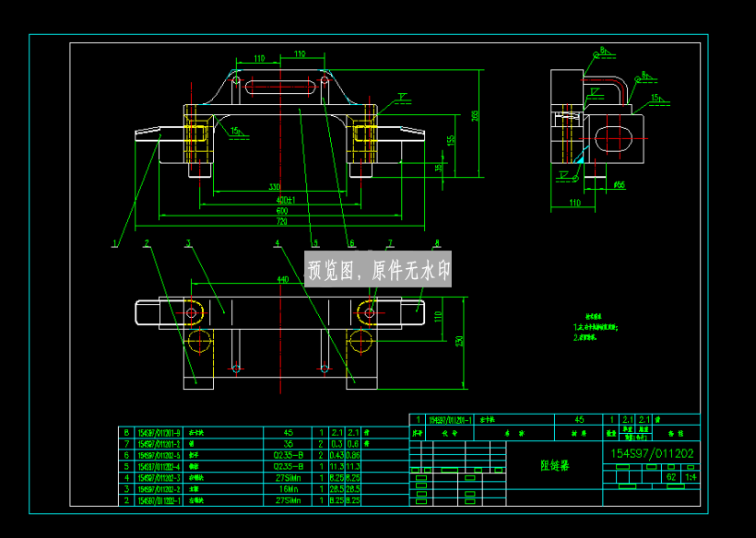Select the diameter dimension in side view
The height and width of the screenshot is (538, 756).
click(x=619, y=185)
